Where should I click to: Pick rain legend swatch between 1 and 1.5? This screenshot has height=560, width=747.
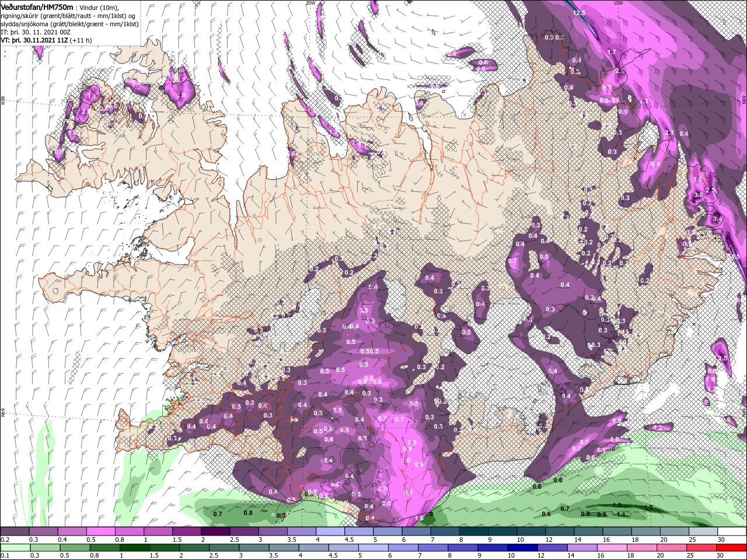tap(134, 548)
